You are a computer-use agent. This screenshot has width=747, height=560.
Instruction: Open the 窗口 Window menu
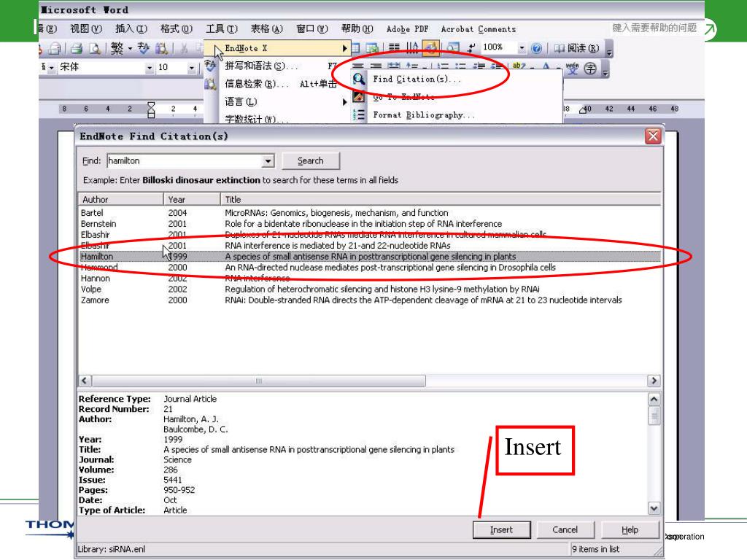311,28
